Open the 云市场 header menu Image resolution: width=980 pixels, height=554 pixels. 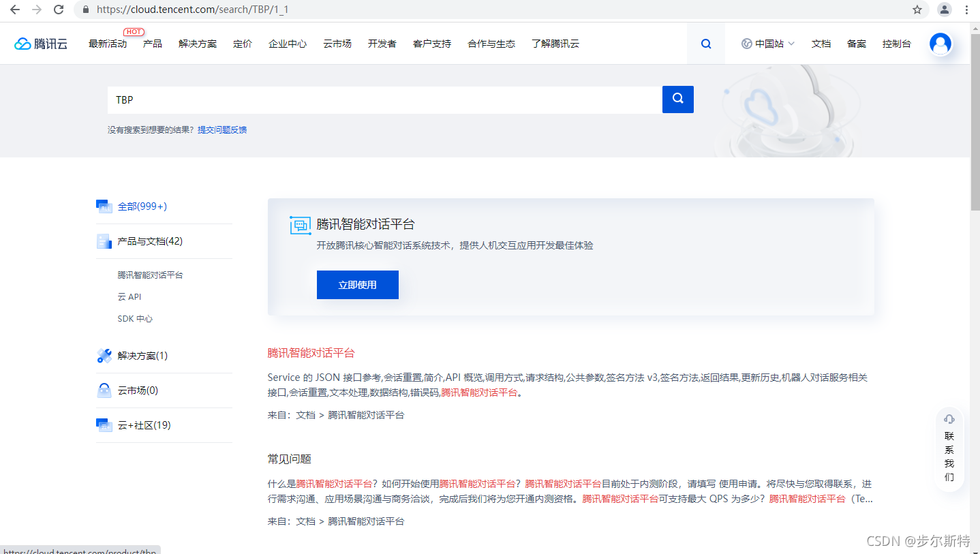pyautogui.click(x=337, y=44)
